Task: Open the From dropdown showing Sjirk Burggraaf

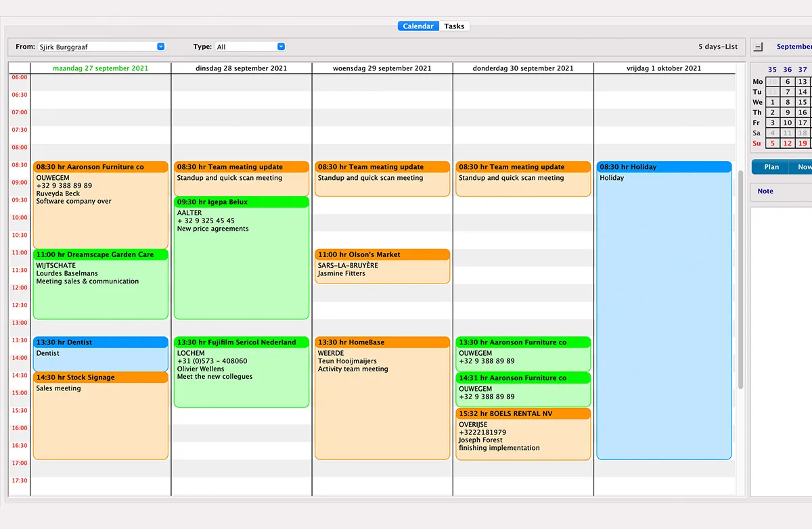Action: [101, 47]
